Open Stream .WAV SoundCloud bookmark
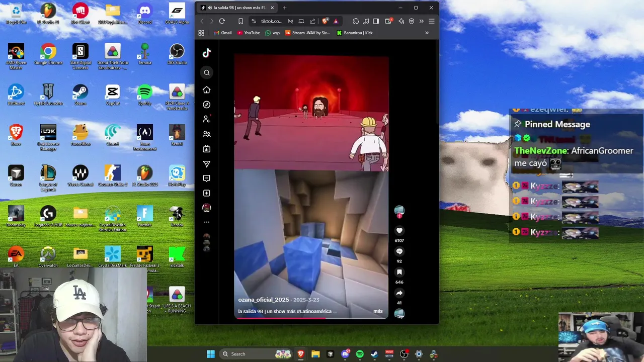Image resolution: width=644 pixels, height=362 pixels. coord(307,33)
